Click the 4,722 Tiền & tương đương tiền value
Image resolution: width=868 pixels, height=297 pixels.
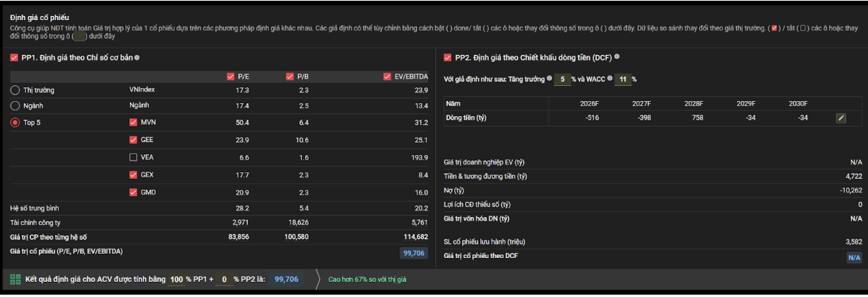[x=854, y=177]
